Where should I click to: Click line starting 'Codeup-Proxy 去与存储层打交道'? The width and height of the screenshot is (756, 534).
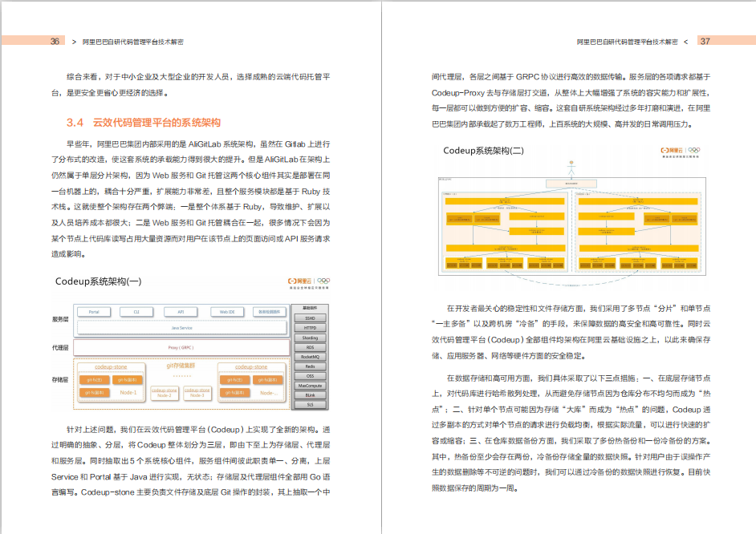pyautogui.click(x=571, y=93)
